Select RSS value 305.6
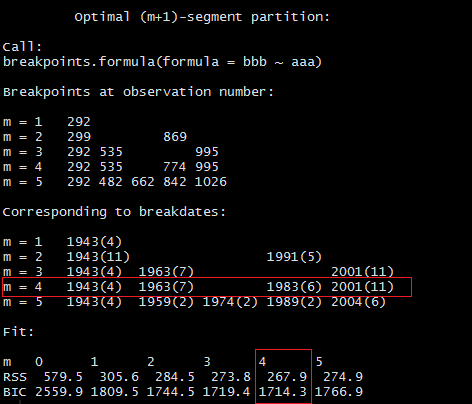 (119, 377)
